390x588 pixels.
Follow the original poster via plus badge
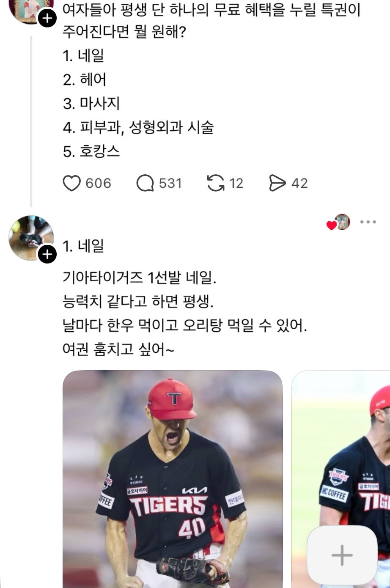(x=47, y=18)
